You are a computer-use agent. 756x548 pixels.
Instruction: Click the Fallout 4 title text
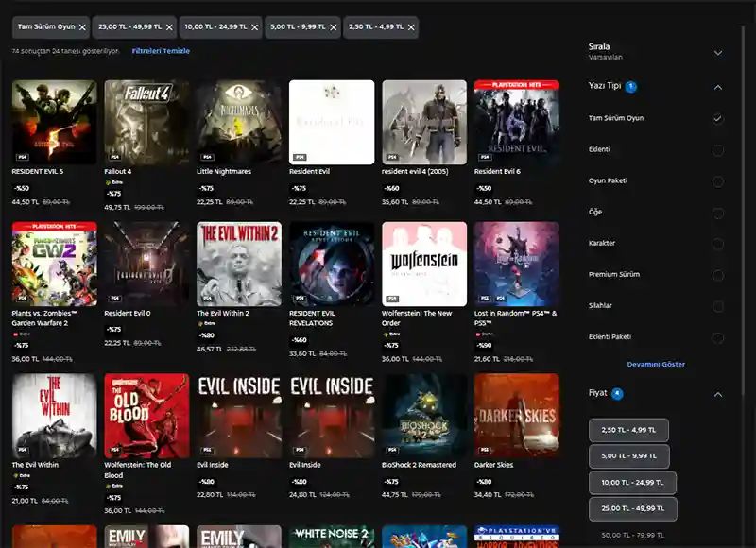click(x=117, y=172)
